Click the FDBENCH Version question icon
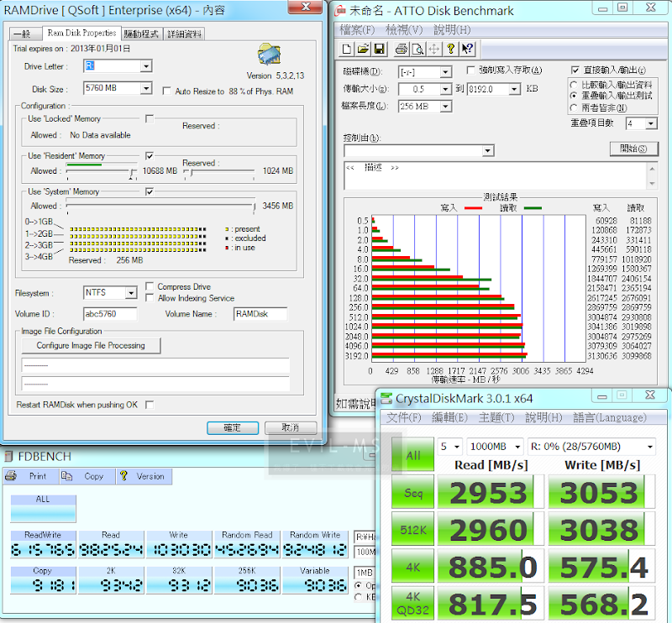 123,475
